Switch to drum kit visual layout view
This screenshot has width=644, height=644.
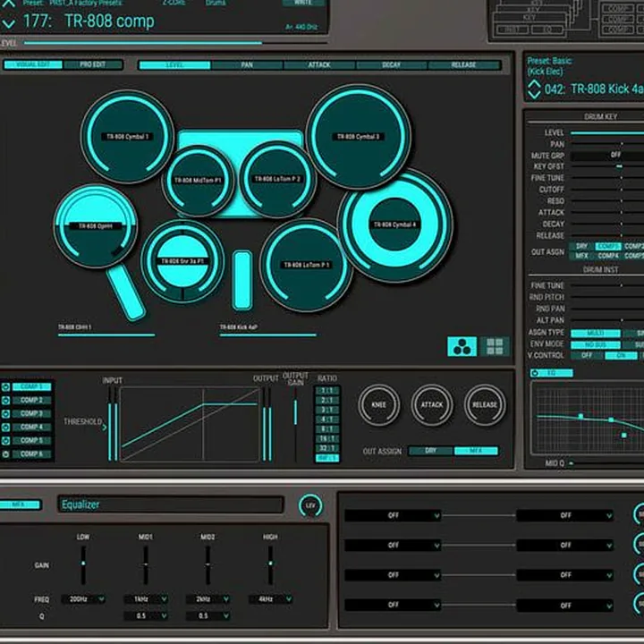pos(462,346)
